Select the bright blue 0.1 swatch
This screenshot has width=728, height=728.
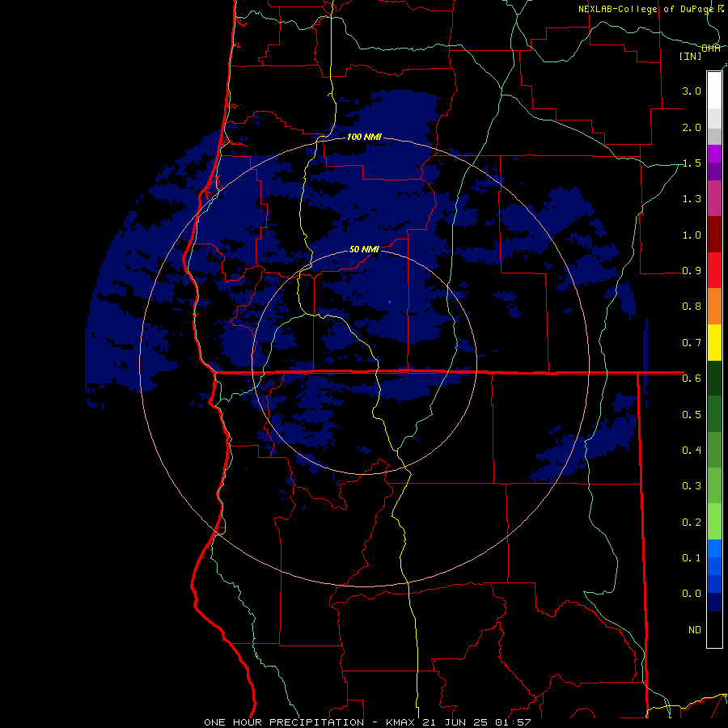pos(714,548)
